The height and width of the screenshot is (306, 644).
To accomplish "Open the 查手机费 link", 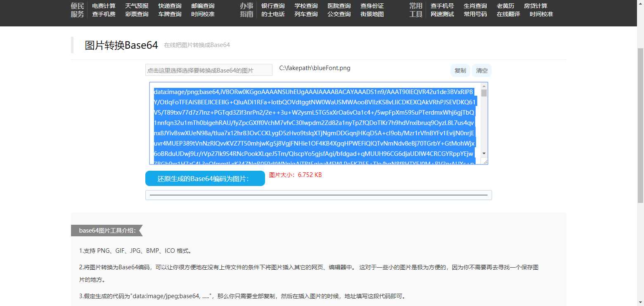I will 104,14.
